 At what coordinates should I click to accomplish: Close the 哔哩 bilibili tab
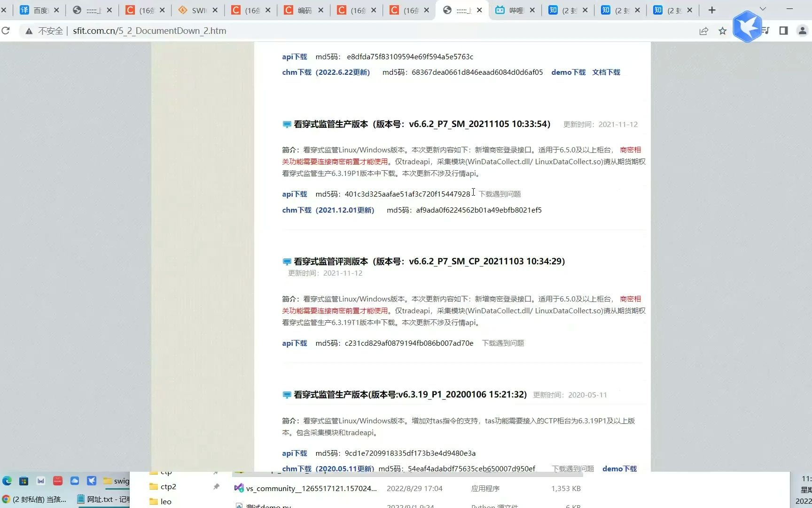(532, 10)
